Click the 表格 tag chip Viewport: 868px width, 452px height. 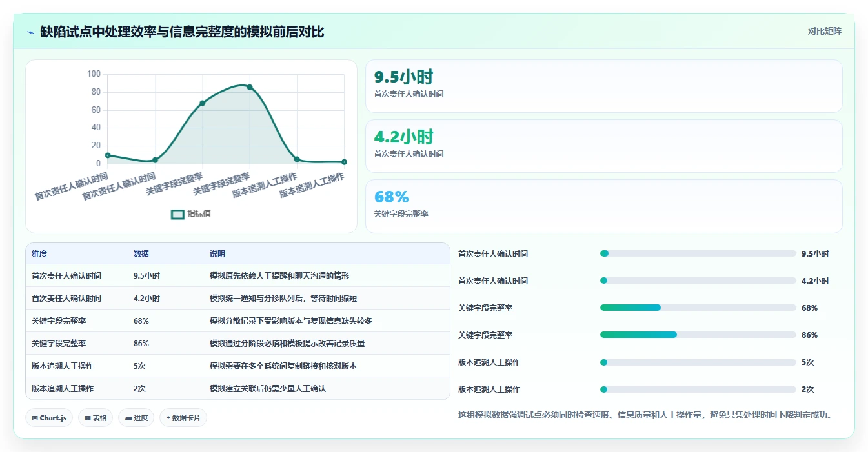pyautogui.click(x=96, y=418)
